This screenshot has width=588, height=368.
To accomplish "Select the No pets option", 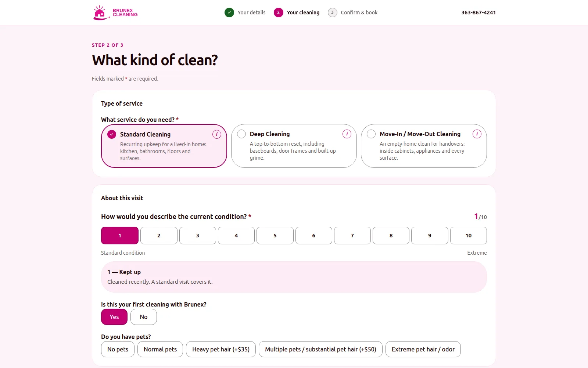I will 118,349.
